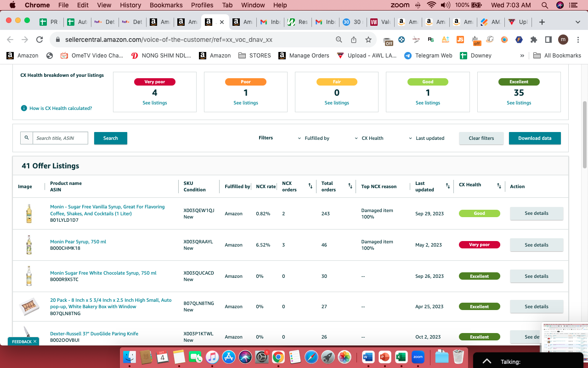Screen dimensions: 588x368
Task: Go back to the previous page
Action: pos(10,40)
